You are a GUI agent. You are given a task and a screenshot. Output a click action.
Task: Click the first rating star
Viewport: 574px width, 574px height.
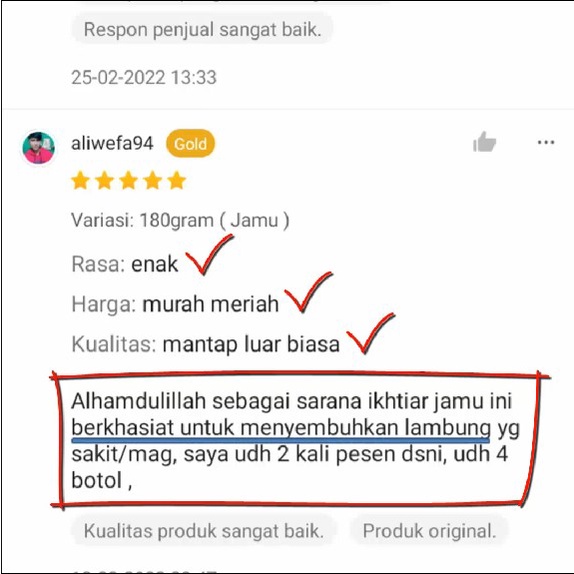point(81,180)
